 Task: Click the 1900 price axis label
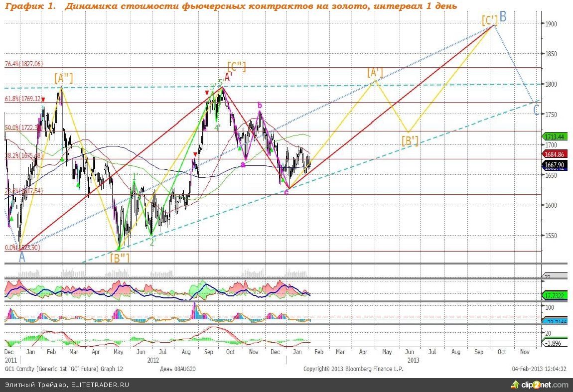(x=551, y=24)
